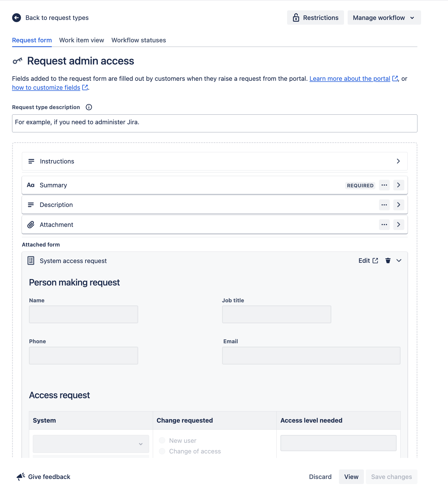Expand the Instructions section
448x493 pixels.
(398, 161)
